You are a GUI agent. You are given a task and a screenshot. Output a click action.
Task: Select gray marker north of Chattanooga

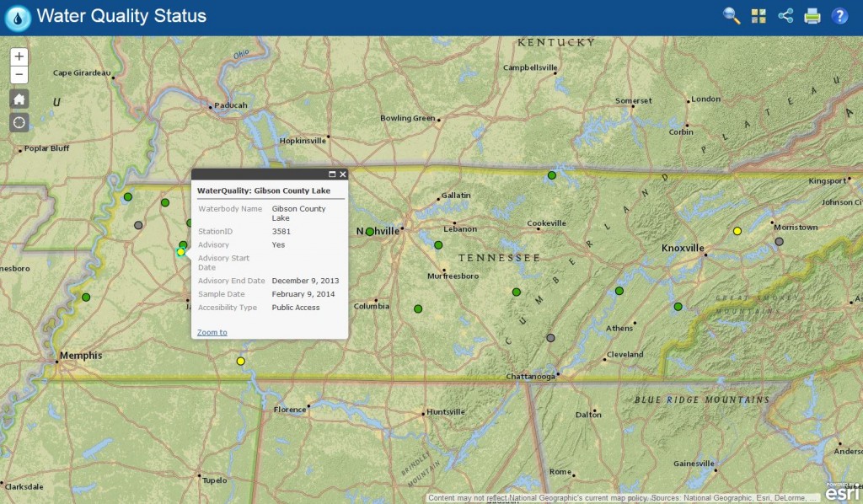coord(550,338)
